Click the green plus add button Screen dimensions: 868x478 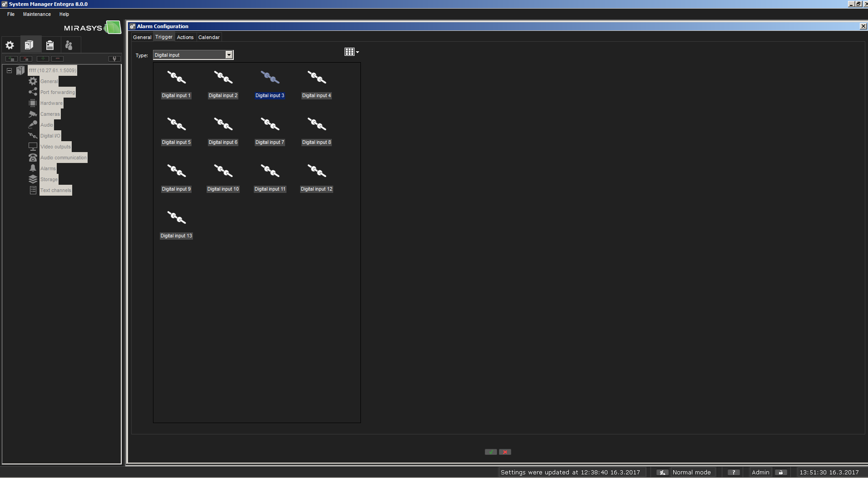click(x=43, y=59)
